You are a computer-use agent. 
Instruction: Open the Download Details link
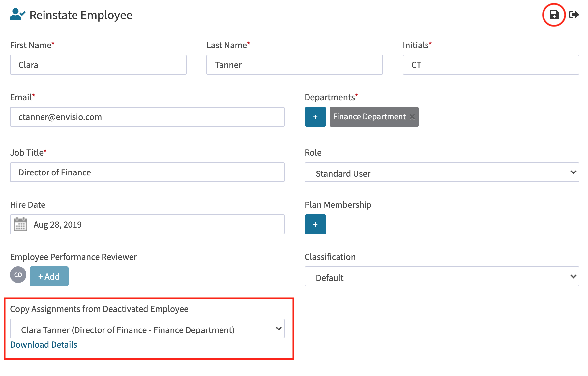point(44,345)
